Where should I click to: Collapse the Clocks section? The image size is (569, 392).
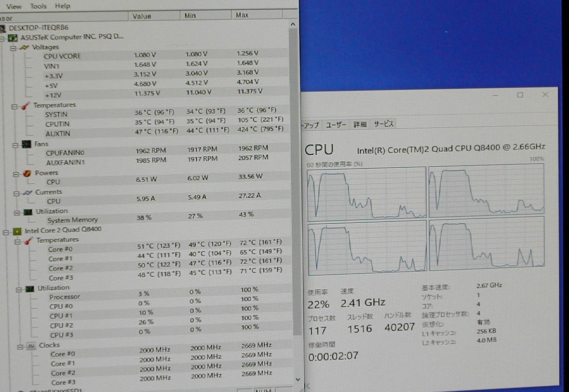pyautogui.click(x=20, y=347)
